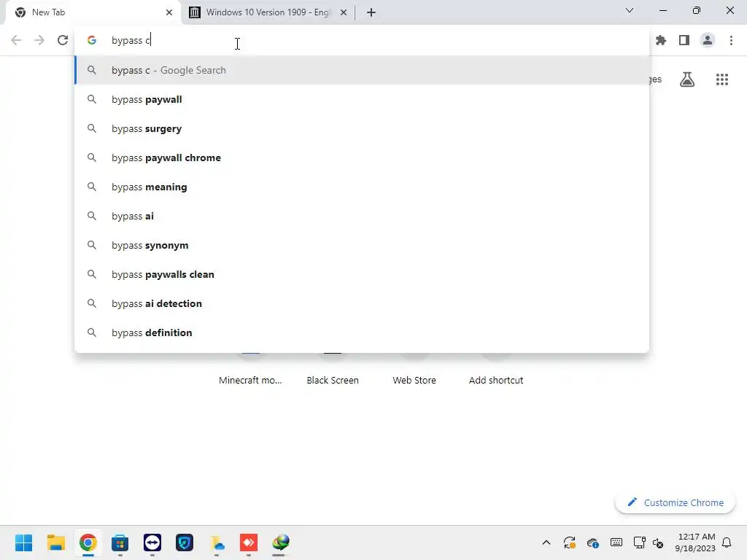Viewport: 747px width, 560px height.
Task: Show hidden system tray icons
Action: (546, 542)
